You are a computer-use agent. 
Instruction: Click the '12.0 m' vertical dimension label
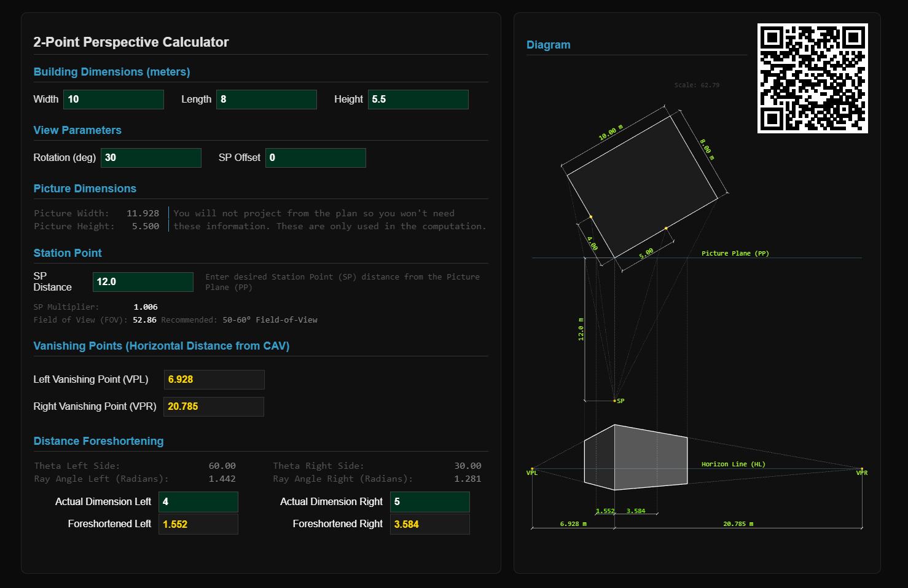581,329
